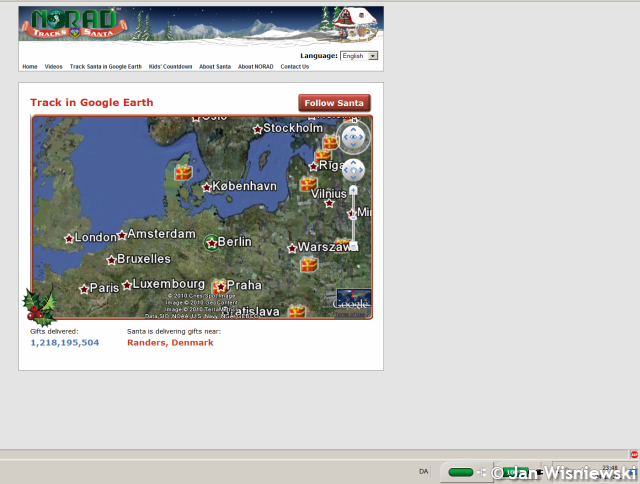Click the taskbar clock showing 23:48
The height and width of the screenshot is (484, 640).
[x=610, y=468]
